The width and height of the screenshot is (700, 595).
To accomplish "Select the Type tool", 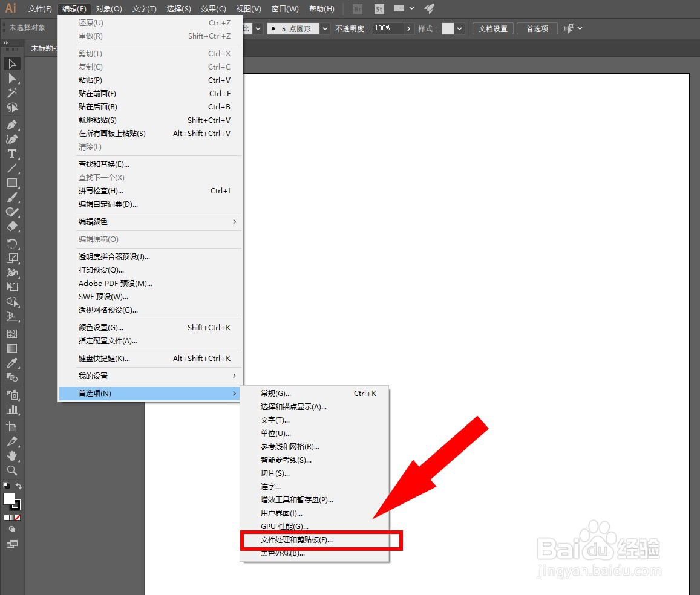I will [x=12, y=154].
